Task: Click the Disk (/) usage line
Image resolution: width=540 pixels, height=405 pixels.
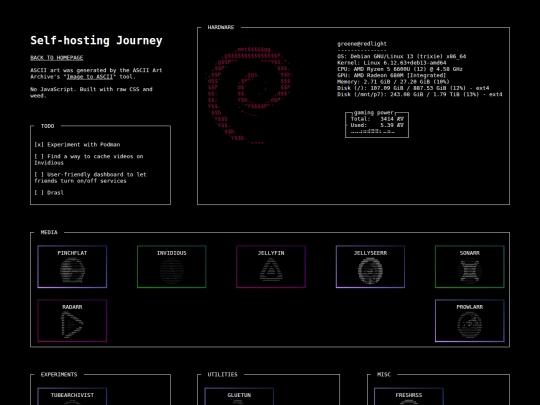Action: (413, 88)
